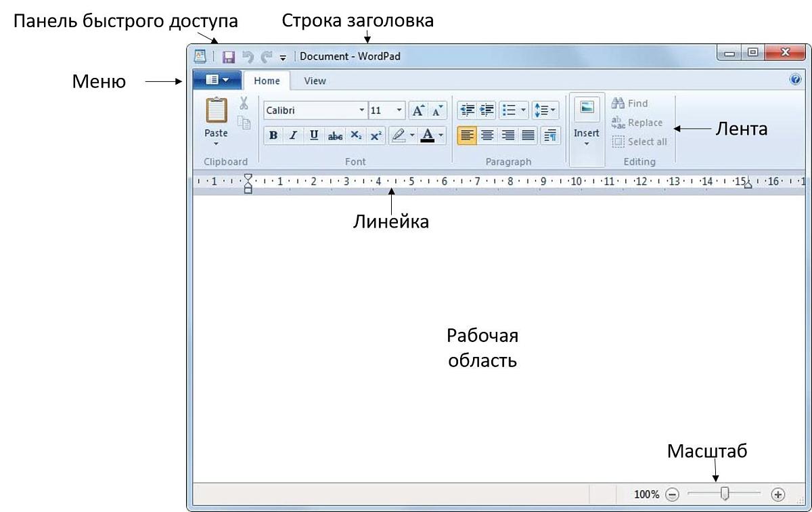
Task: Open the Paragraph settings dialog icon
Action: click(x=549, y=135)
